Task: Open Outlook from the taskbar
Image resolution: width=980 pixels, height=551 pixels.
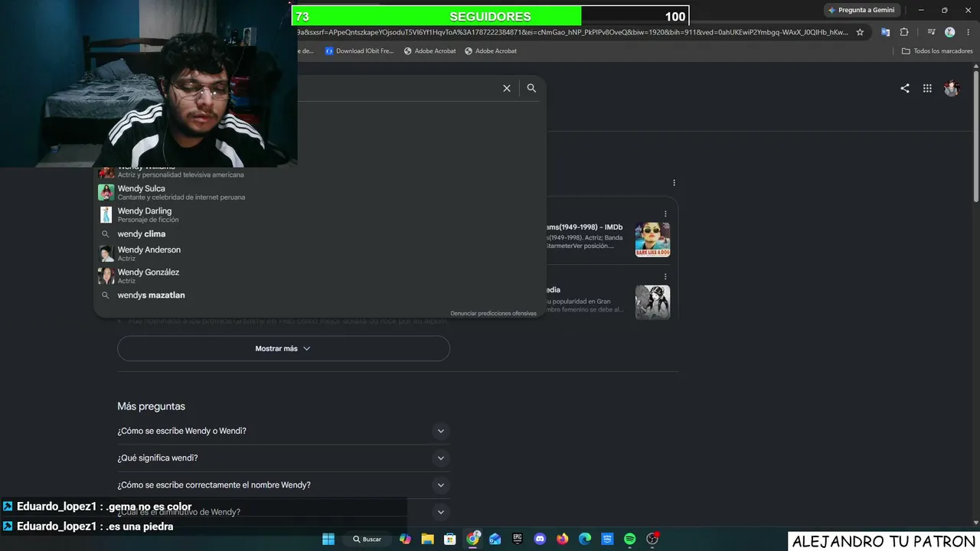Action: pos(495,539)
